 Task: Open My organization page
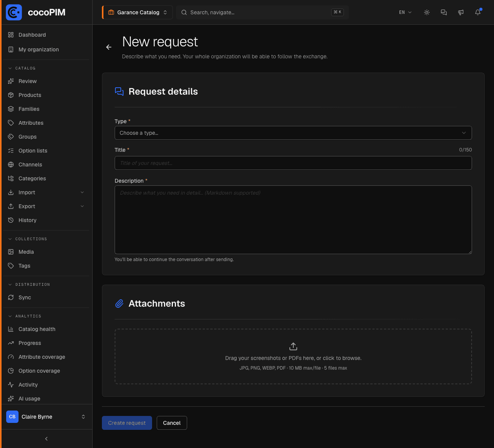click(x=46, y=49)
